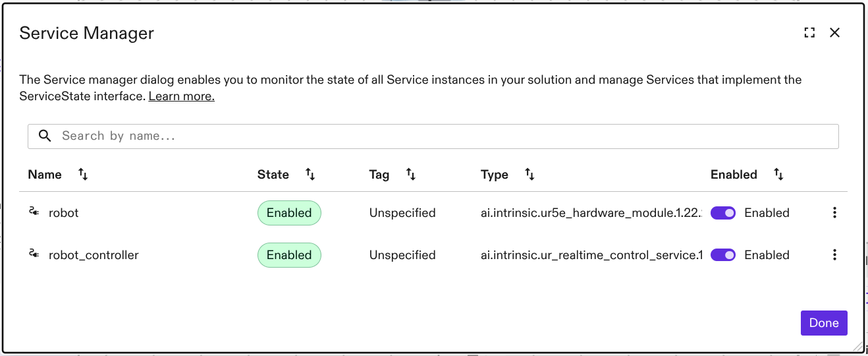
Task: Close the Service Manager dialog
Action: click(834, 33)
